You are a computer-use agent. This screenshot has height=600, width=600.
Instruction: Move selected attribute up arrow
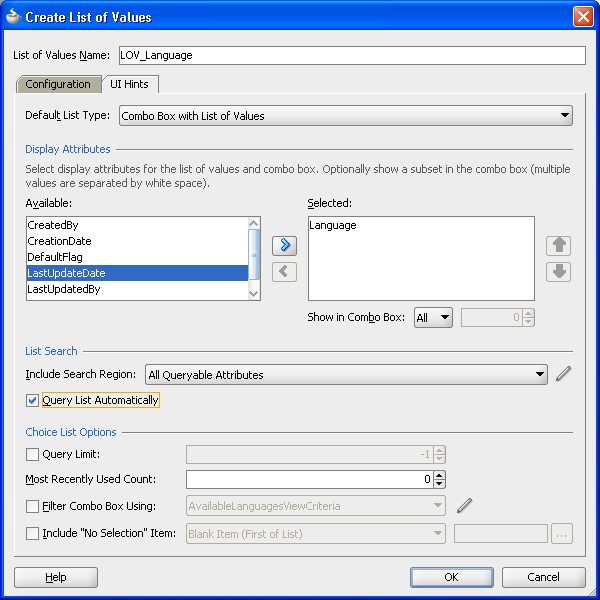click(559, 246)
